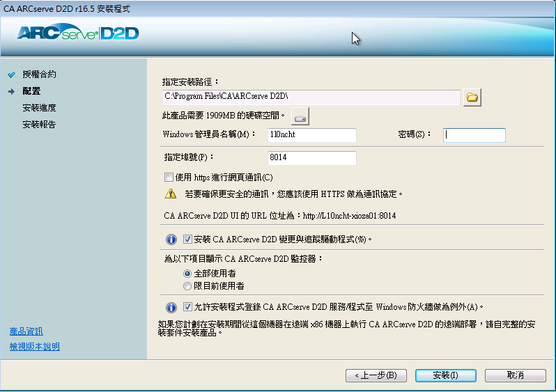The image size is (556, 392).
Task: Click the 密碼 password field
Action: [474, 135]
